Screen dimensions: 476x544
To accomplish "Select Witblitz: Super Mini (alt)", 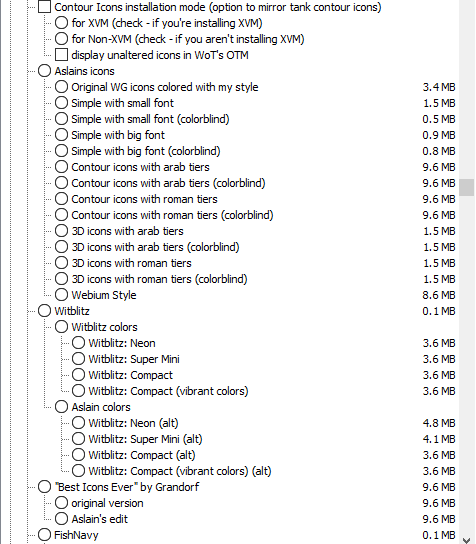I will pos(78,439).
